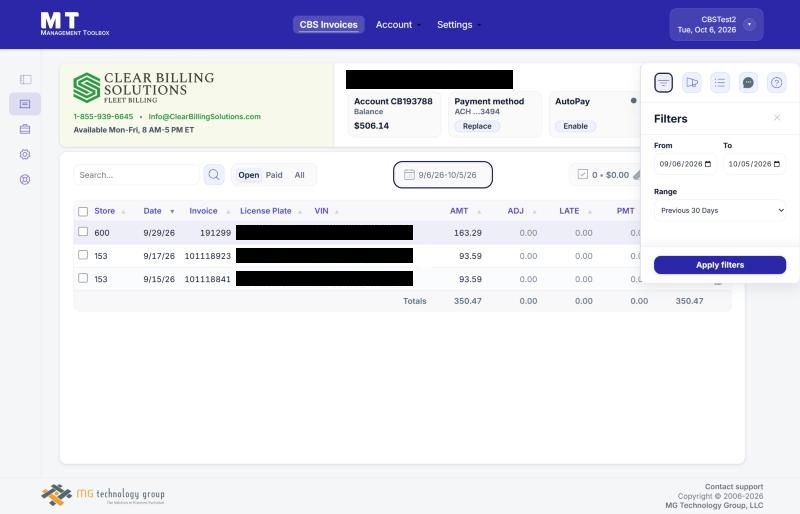Click Replace under Payment method
The image size is (800, 514).
[477, 126]
